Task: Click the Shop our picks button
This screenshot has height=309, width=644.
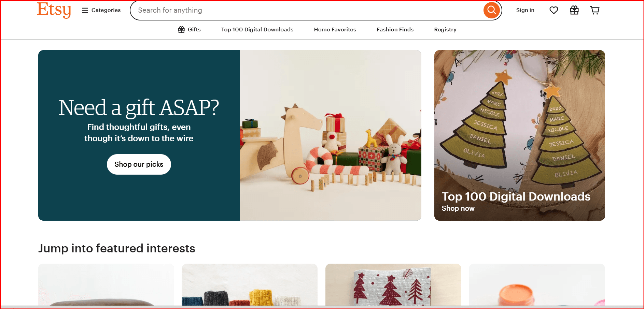Action: point(139,164)
